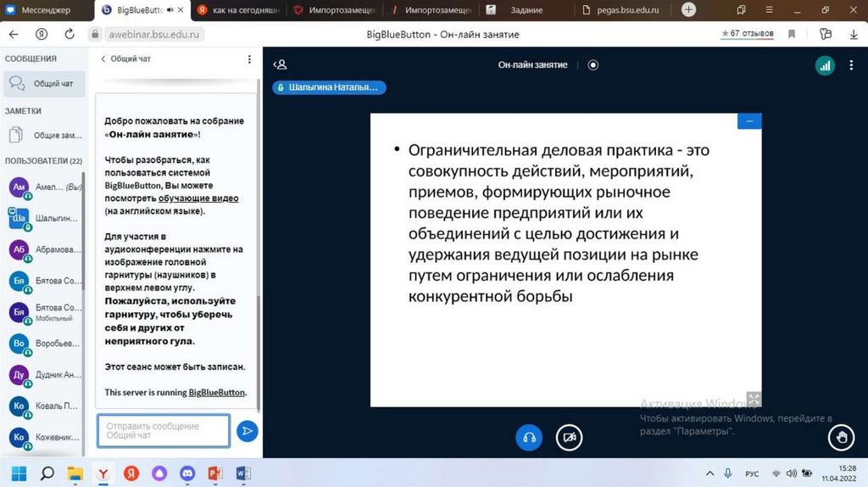Raise hand using the hand icon button
The height and width of the screenshot is (487, 868).
point(842,438)
